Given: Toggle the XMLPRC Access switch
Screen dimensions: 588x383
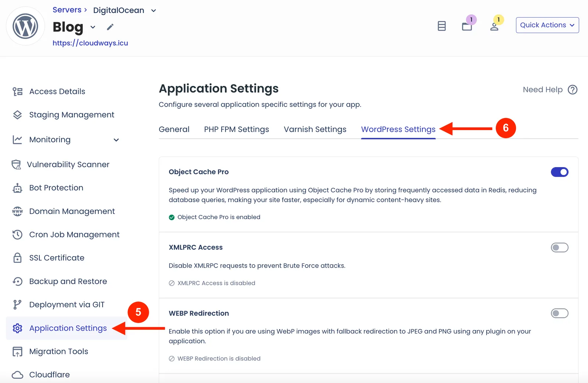Looking at the screenshot, I should (559, 248).
